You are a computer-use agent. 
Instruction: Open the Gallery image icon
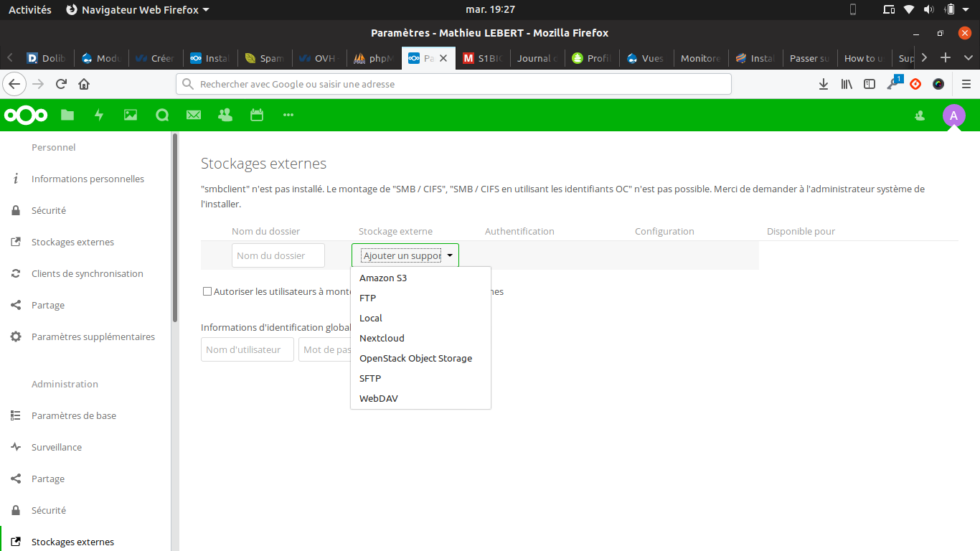(131, 115)
